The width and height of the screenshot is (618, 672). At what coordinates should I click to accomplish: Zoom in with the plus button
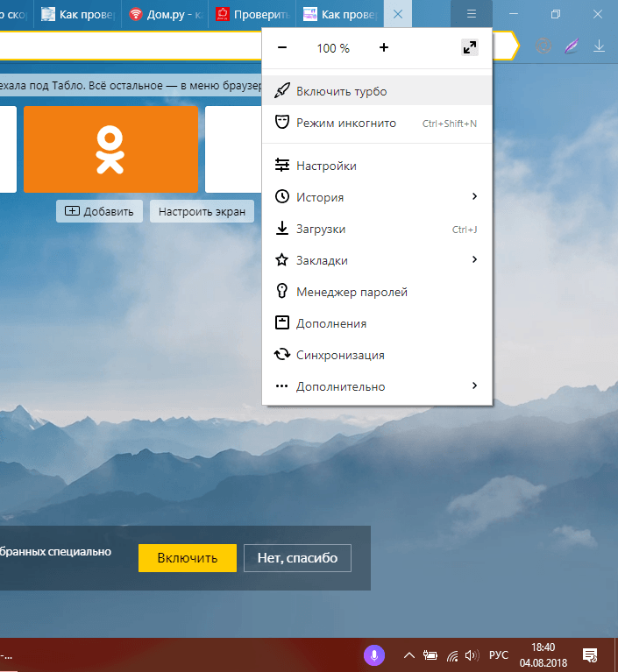click(x=384, y=47)
